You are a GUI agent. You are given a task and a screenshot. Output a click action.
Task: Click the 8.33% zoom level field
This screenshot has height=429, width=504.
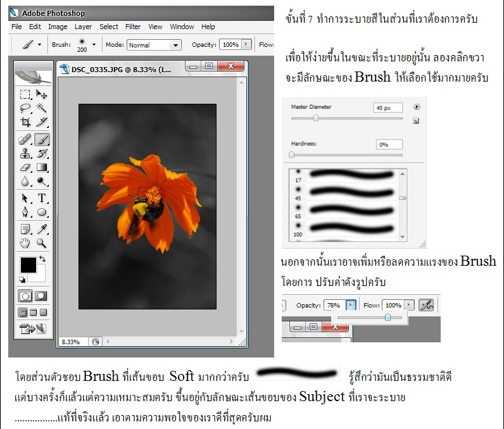[73, 342]
